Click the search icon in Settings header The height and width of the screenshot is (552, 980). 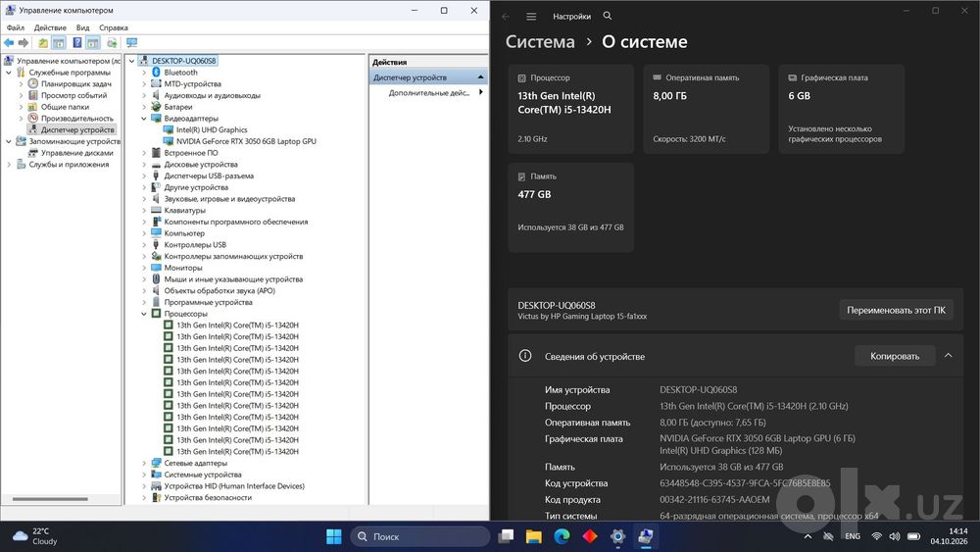608,17
